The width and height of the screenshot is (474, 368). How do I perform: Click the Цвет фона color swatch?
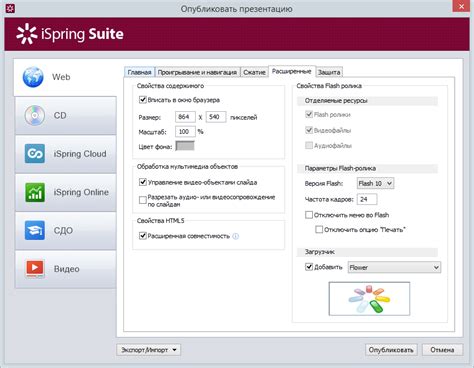pos(185,146)
